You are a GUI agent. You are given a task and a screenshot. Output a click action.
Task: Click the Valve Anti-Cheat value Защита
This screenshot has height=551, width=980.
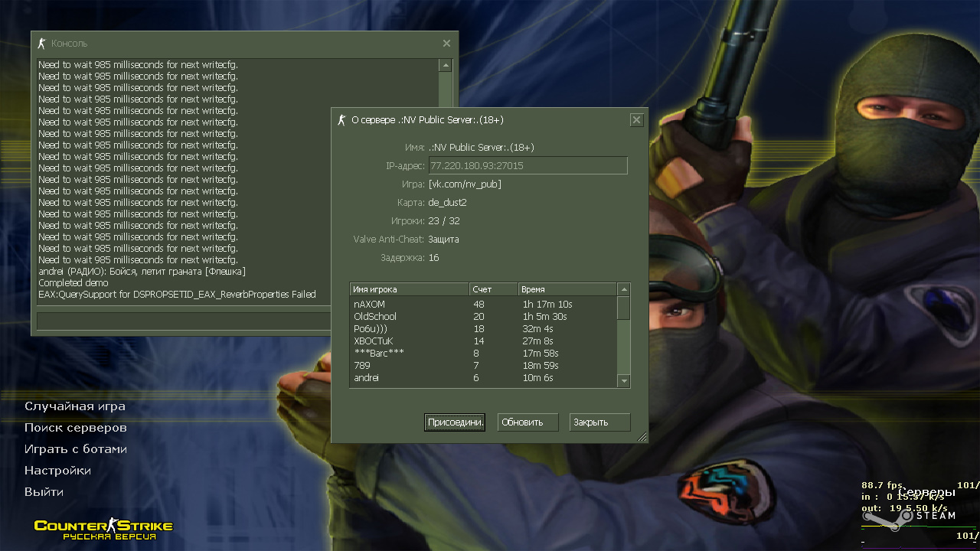pos(443,240)
